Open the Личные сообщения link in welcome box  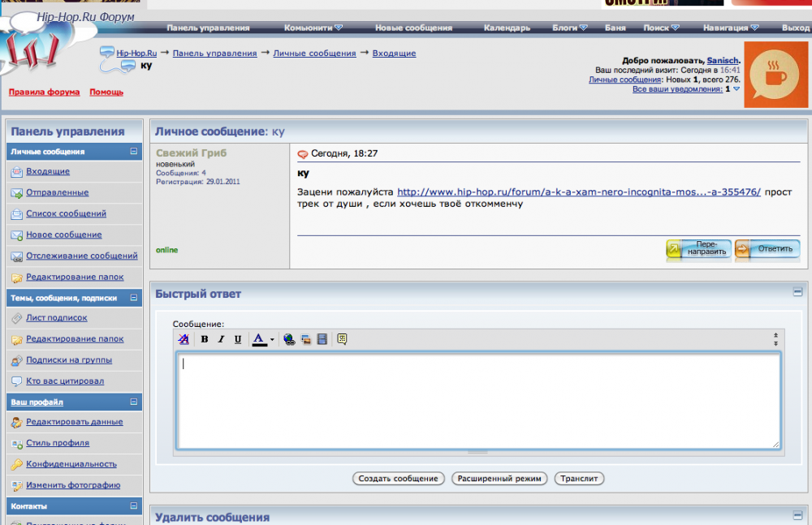point(625,80)
